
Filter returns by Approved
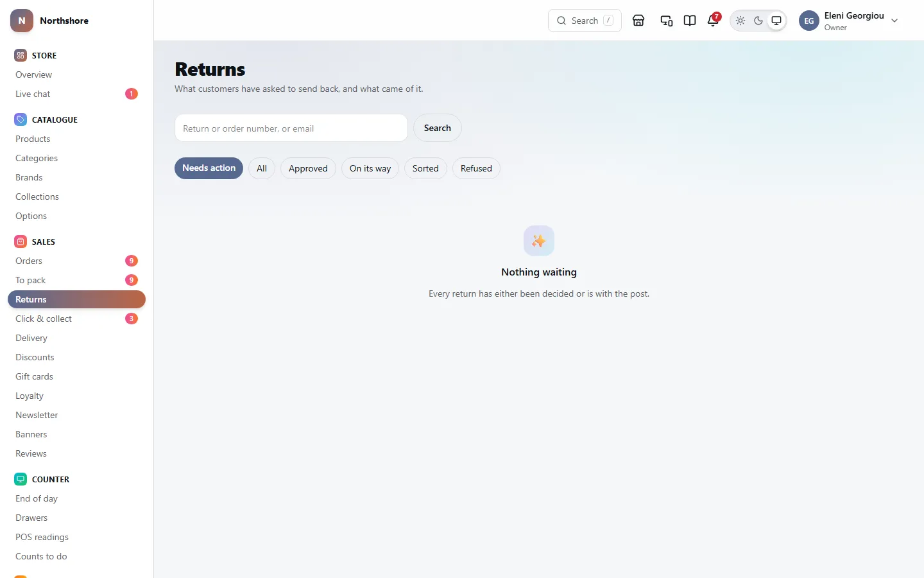308,168
